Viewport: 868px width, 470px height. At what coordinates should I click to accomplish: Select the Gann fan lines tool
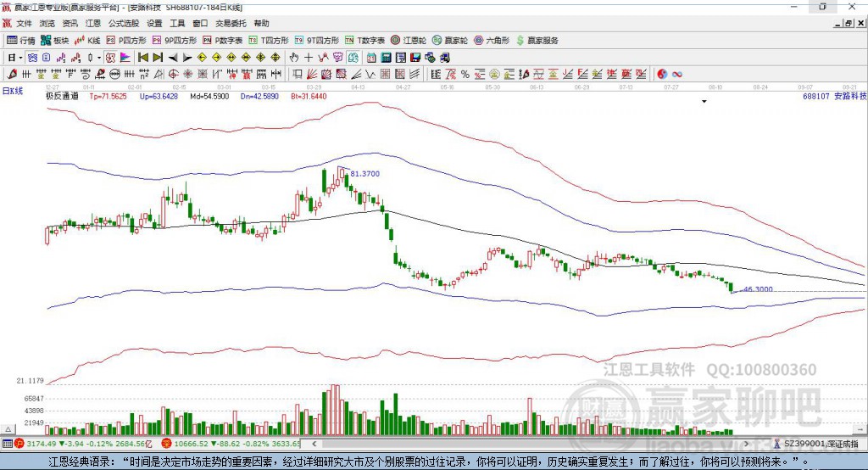click(312, 75)
